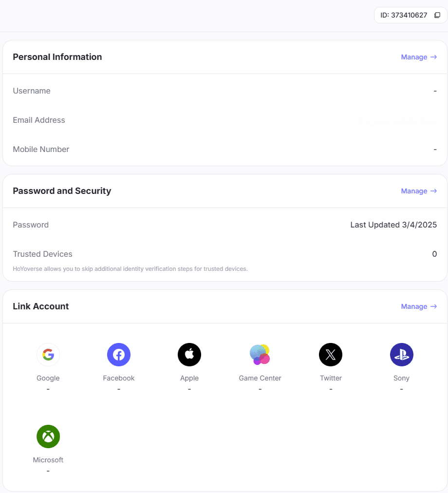Viewport: 448px width, 493px height.
Task: Click the ID 373410627 badge
Action: pos(404,15)
